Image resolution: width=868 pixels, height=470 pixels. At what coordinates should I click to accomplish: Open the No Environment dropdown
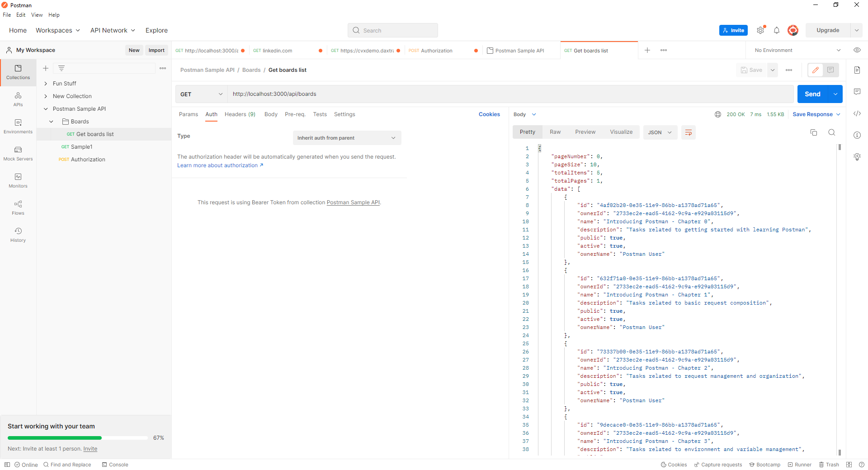pos(797,50)
